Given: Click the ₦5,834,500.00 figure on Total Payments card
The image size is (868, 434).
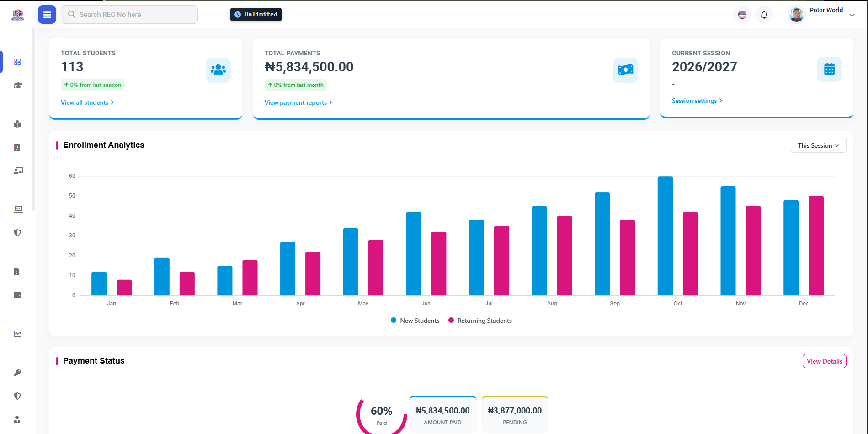Looking at the screenshot, I should 309,67.
